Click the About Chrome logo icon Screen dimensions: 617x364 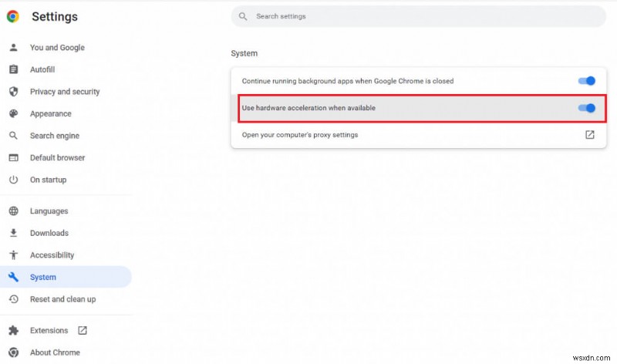pos(13,352)
